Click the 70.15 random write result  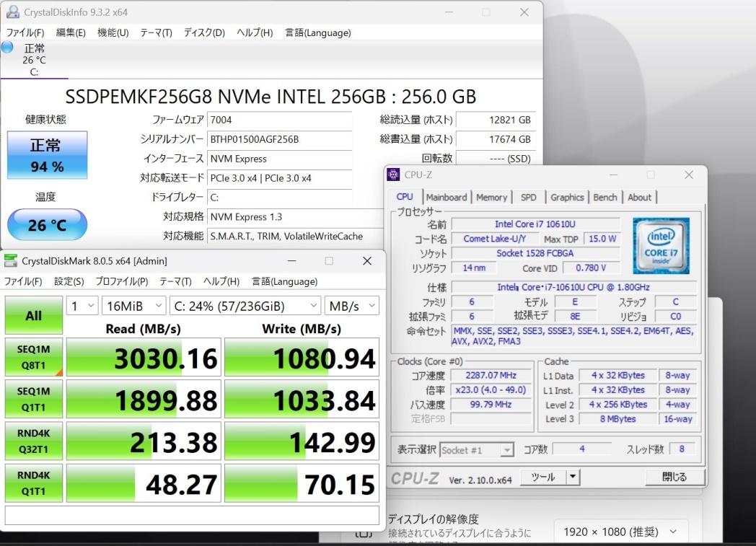[302, 483]
